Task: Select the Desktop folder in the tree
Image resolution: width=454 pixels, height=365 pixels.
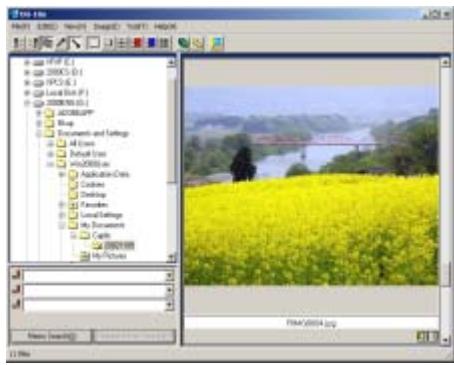Action: (93, 195)
